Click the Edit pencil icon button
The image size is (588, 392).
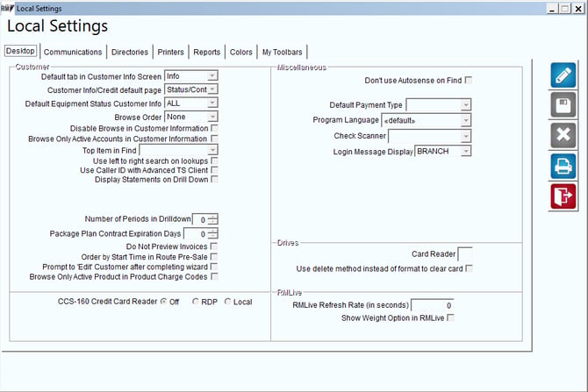coord(563,75)
